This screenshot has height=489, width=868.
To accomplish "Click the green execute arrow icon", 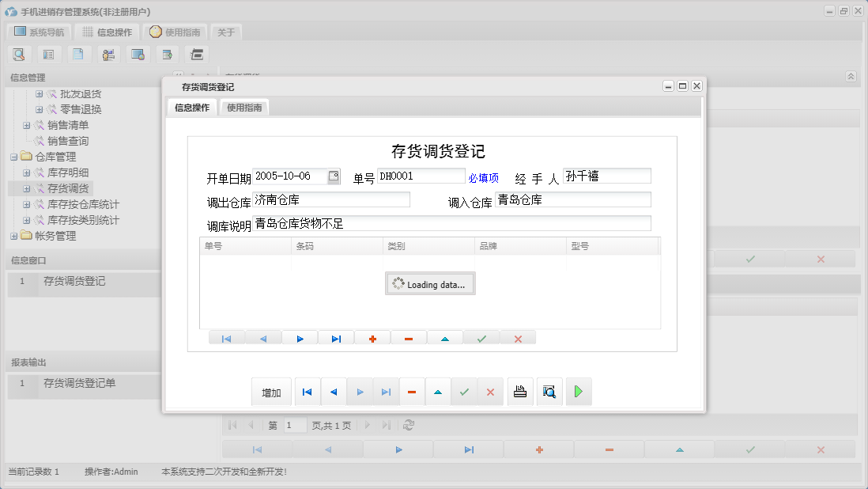I will coord(578,391).
